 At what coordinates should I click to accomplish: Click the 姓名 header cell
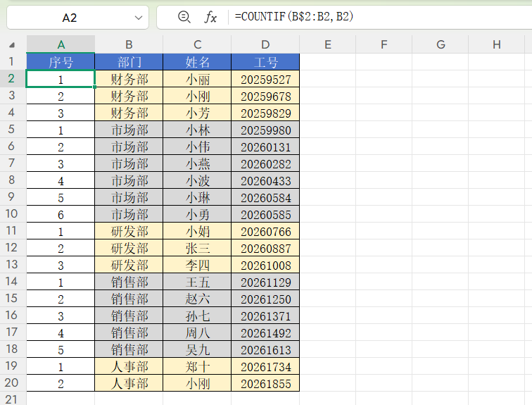[197, 62]
